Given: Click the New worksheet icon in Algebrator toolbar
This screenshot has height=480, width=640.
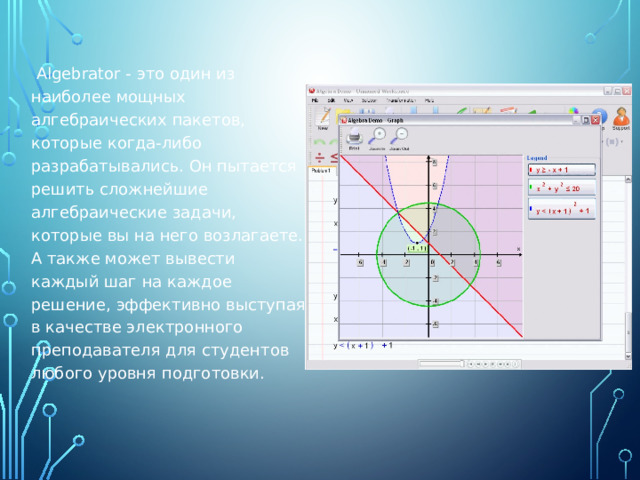Looking at the screenshot, I should tap(324, 118).
